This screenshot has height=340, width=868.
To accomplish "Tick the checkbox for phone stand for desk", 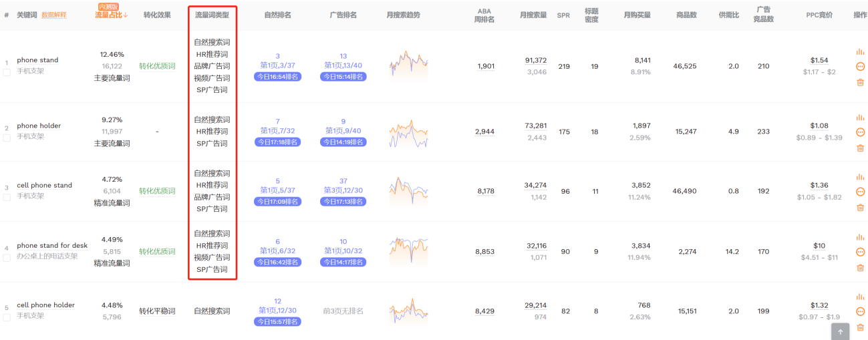I will [x=7, y=258].
